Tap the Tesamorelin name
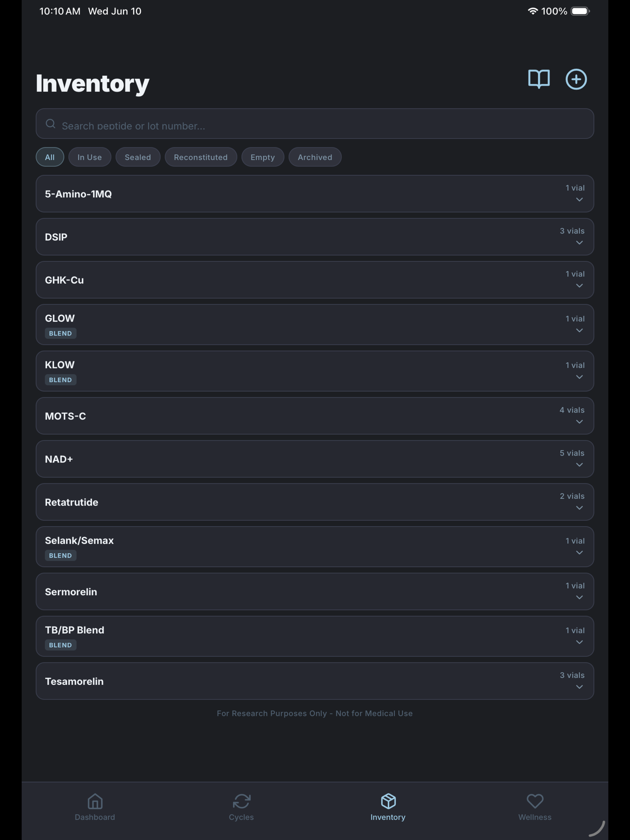This screenshot has height=840, width=630. coord(74,681)
